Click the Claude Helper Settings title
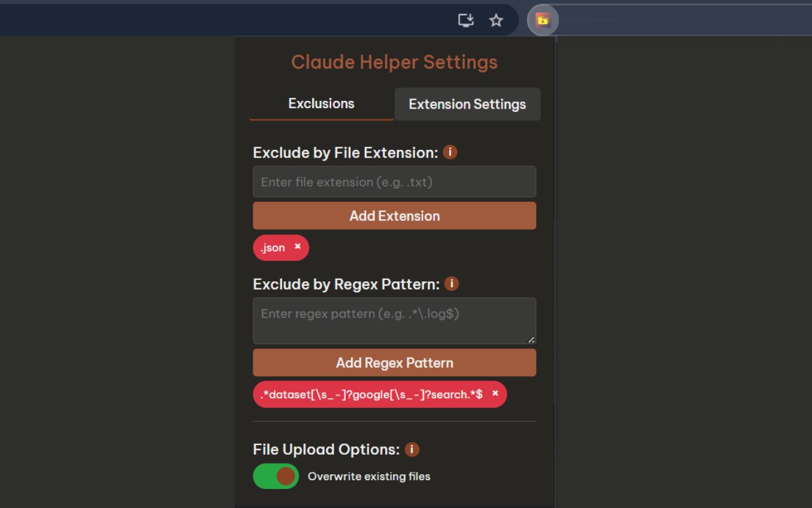Viewport: 812px width, 508px height. click(x=395, y=62)
